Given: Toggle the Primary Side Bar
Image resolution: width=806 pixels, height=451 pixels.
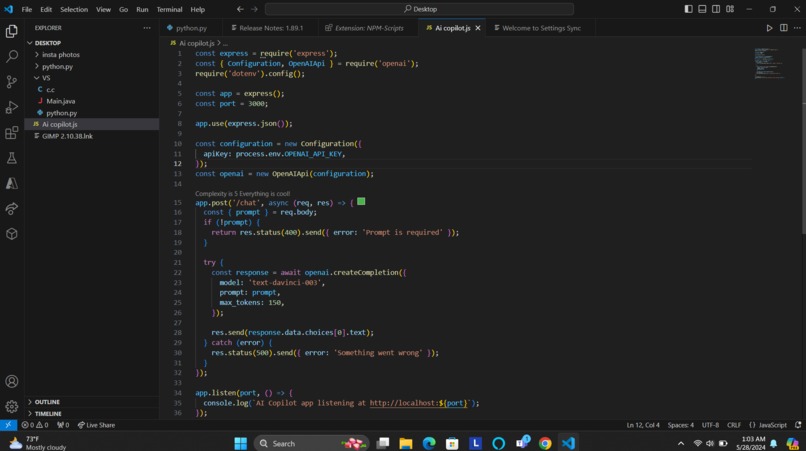Looking at the screenshot, I should point(688,9).
